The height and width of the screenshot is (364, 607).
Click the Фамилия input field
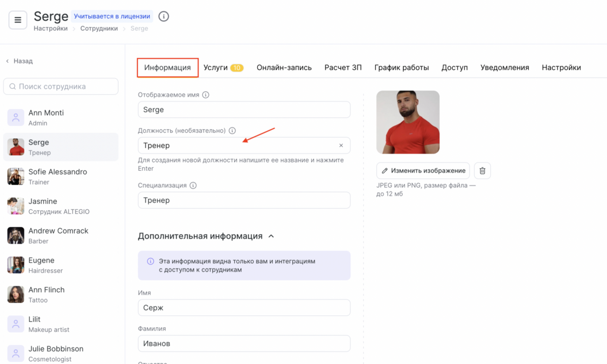[244, 343]
